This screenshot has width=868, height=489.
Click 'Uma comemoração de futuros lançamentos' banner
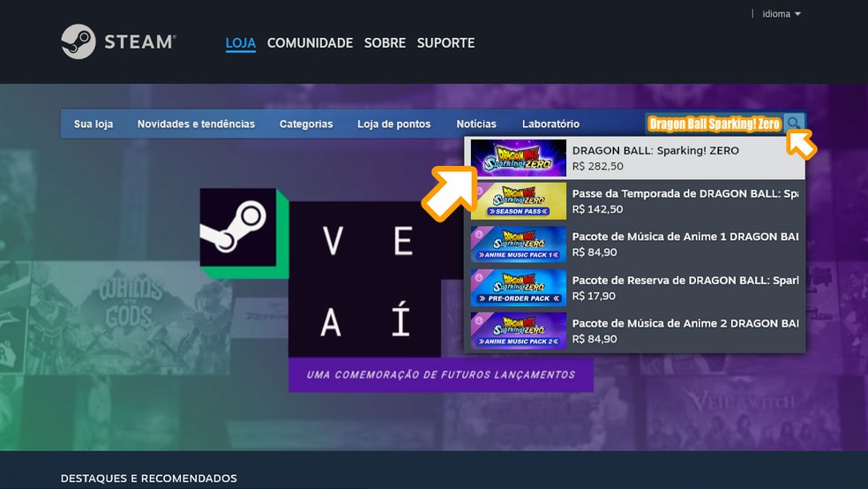(441, 375)
